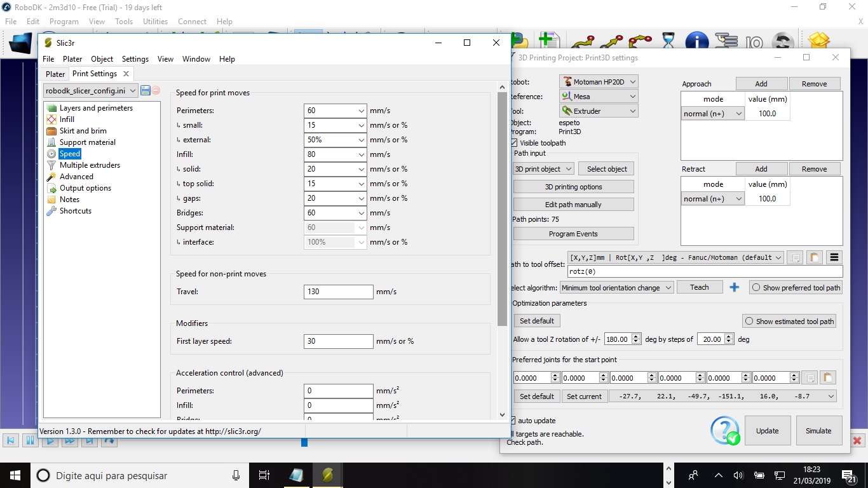Open the Slic3r Settings menu
Viewport: 868px width, 488px height.
click(x=135, y=59)
